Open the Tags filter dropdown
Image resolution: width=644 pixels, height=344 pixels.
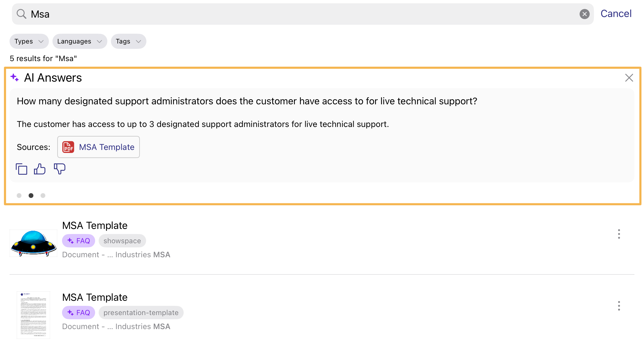(128, 41)
